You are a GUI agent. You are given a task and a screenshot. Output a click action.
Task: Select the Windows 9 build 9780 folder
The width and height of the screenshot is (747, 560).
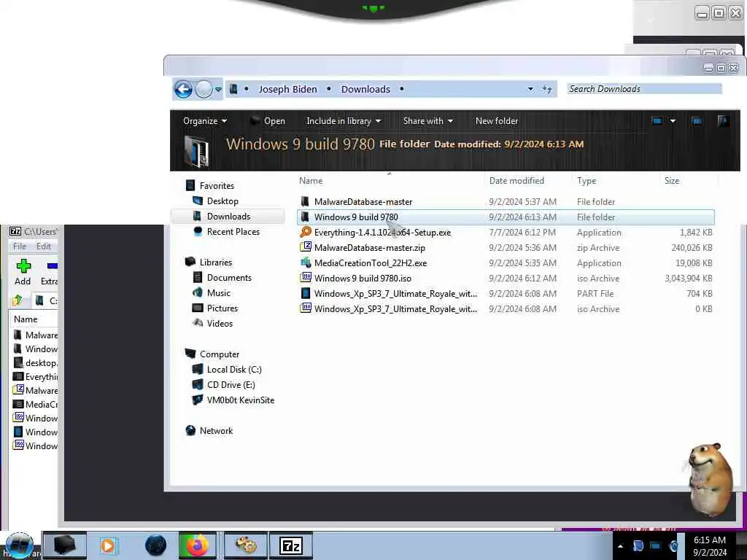505,217
